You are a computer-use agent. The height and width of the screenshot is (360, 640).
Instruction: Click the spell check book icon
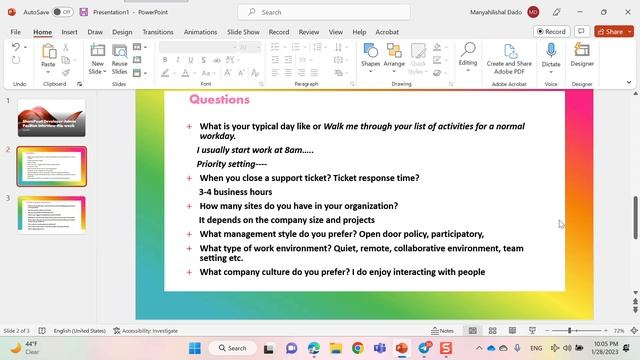[42, 331]
